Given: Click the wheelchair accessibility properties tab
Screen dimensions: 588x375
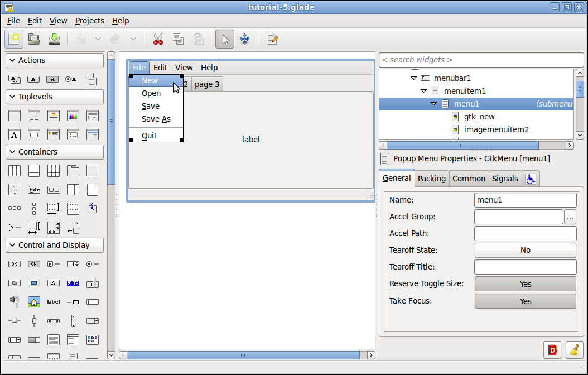Looking at the screenshot, I should [x=530, y=179].
